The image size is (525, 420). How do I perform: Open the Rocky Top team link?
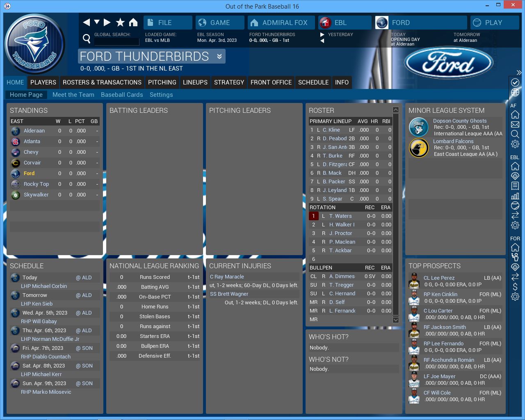point(36,184)
